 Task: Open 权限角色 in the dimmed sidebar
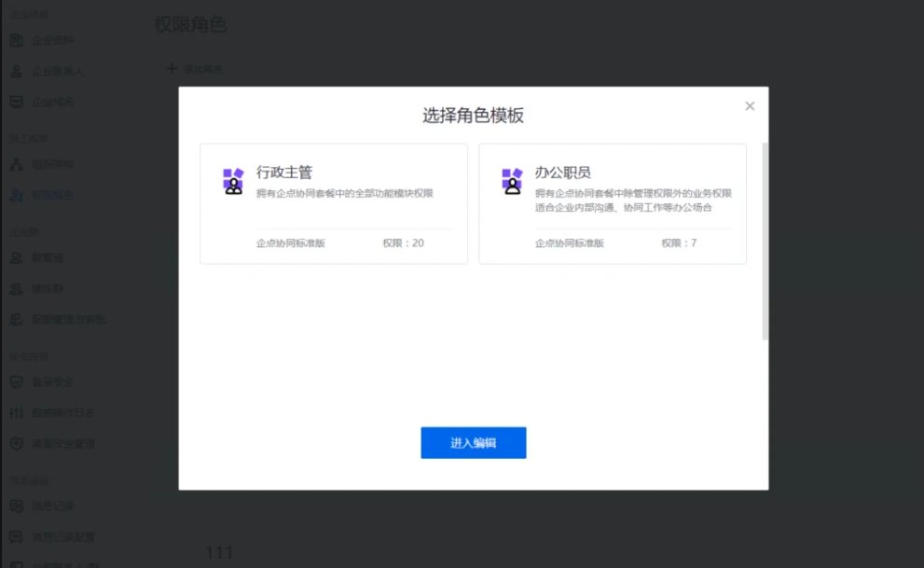[43, 195]
